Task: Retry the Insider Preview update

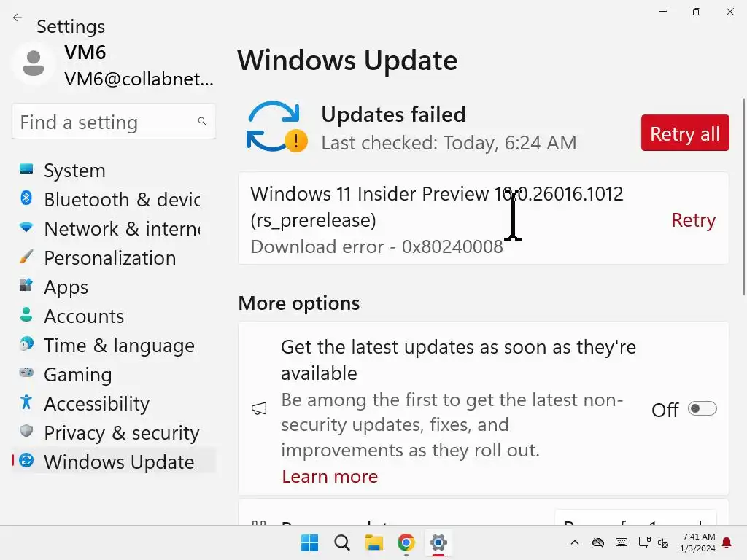Action: (x=693, y=220)
